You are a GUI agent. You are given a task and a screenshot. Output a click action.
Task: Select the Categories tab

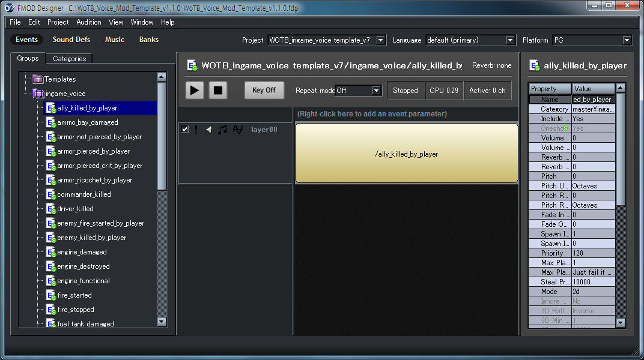coord(70,59)
